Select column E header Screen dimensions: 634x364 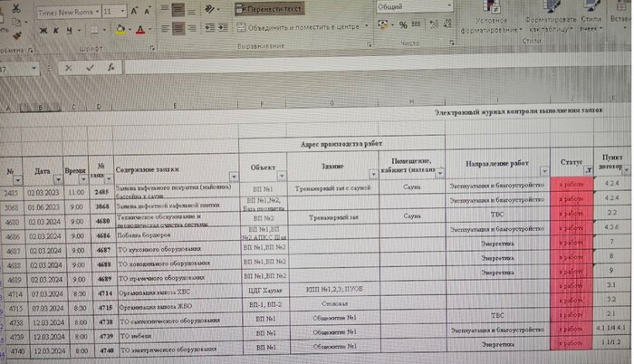pos(175,106)
